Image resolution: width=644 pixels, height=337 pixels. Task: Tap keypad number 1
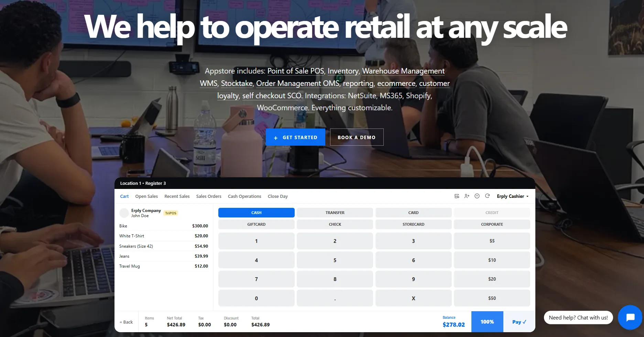coord(256,241)
